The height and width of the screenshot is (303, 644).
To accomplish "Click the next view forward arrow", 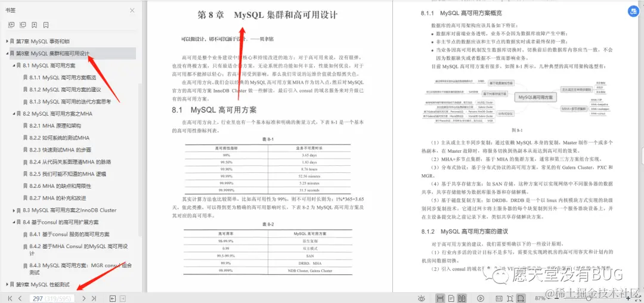I will pyautogui.click(x=122, y=298).
